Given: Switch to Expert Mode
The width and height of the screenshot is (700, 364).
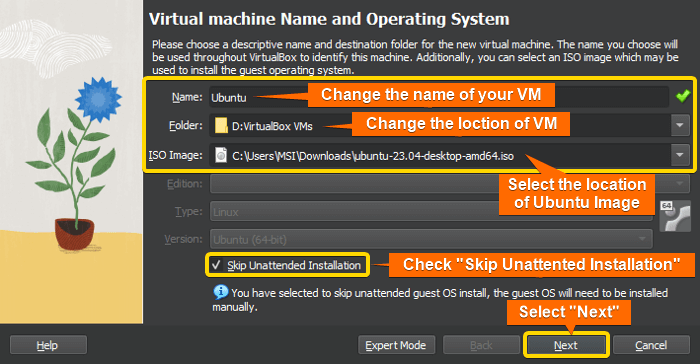Looking at the screenshot, I should pyautogui.click(x=396, y=345).
